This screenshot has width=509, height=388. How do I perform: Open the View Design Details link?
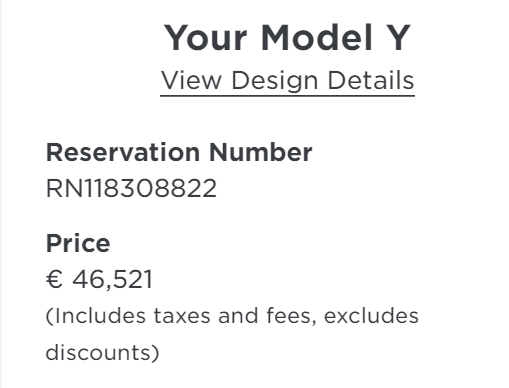click(287, 81)
